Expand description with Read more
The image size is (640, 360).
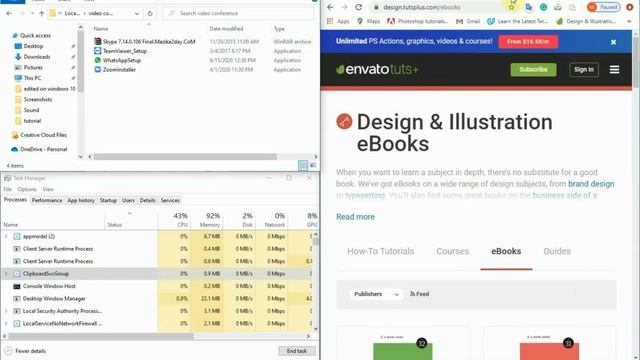click(x=355, y=217)
